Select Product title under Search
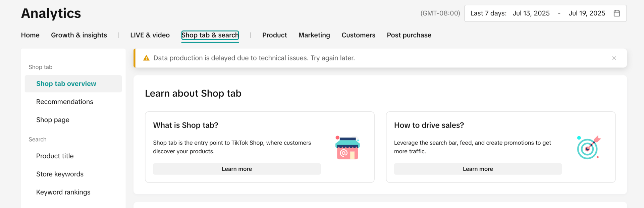 (x=55, y=156)
